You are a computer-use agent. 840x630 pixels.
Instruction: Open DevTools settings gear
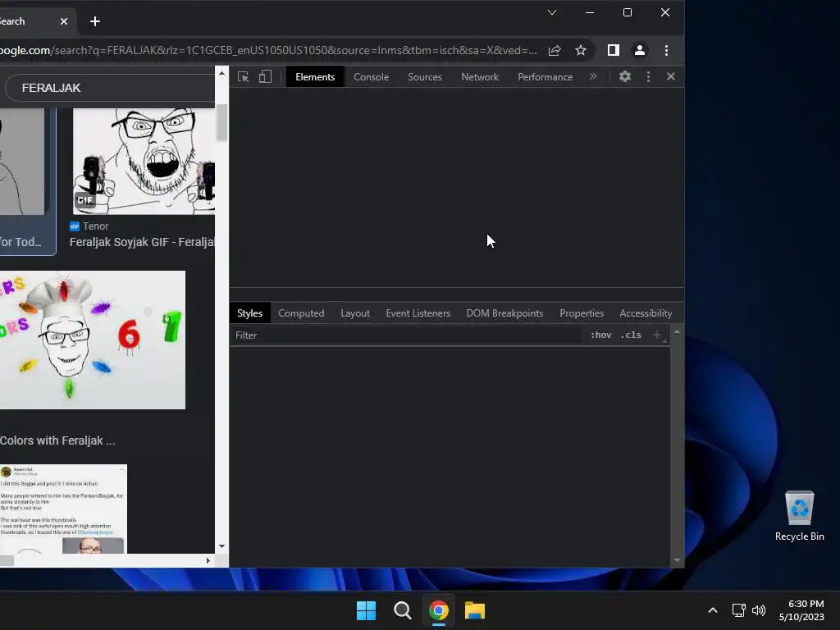pos(624,76)
